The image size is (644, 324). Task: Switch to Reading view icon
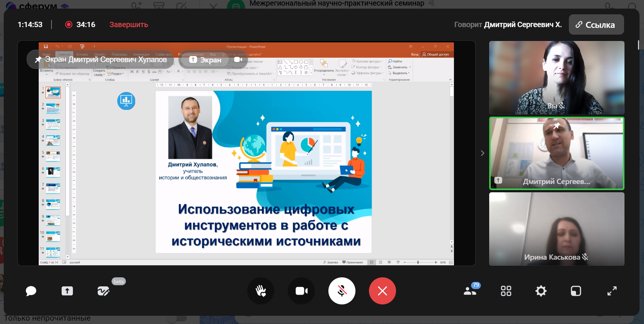coord(389,262)
